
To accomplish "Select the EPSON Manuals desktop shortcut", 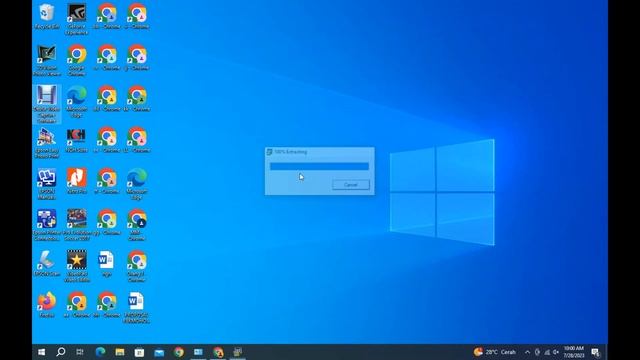I will tap(47, 184).
